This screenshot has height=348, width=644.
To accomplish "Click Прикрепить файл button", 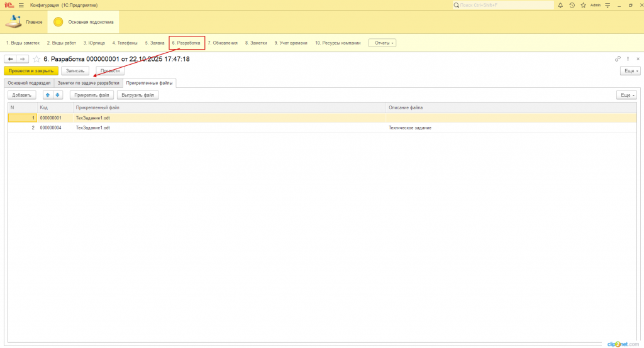I will click(x=92, y=95).
